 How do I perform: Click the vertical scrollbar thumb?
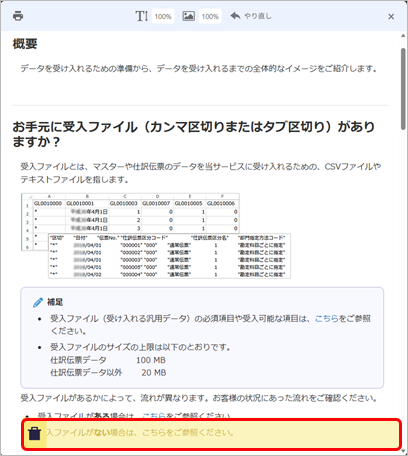(403, 89)
